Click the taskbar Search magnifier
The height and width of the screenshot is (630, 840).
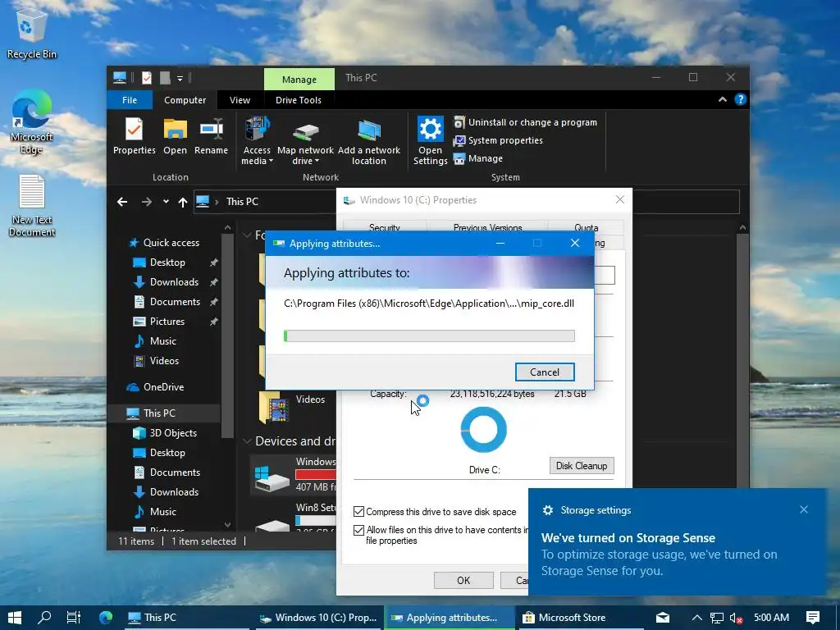45,618
